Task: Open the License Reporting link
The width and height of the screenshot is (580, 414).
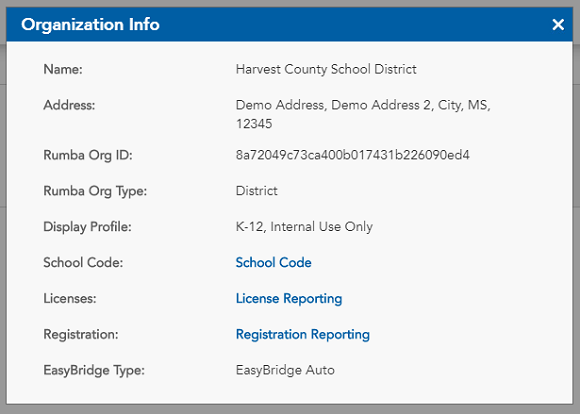Action: [289, 299]
